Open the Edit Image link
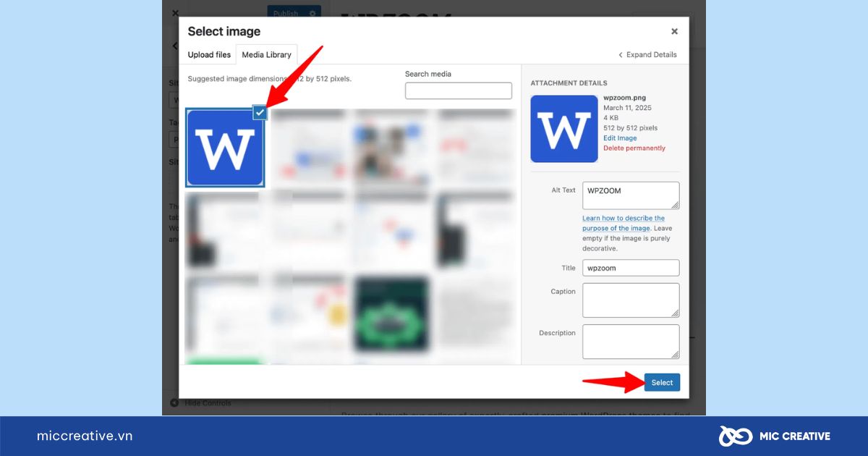The height and width of the screenshot is (456, 868). tap(620, 138)
